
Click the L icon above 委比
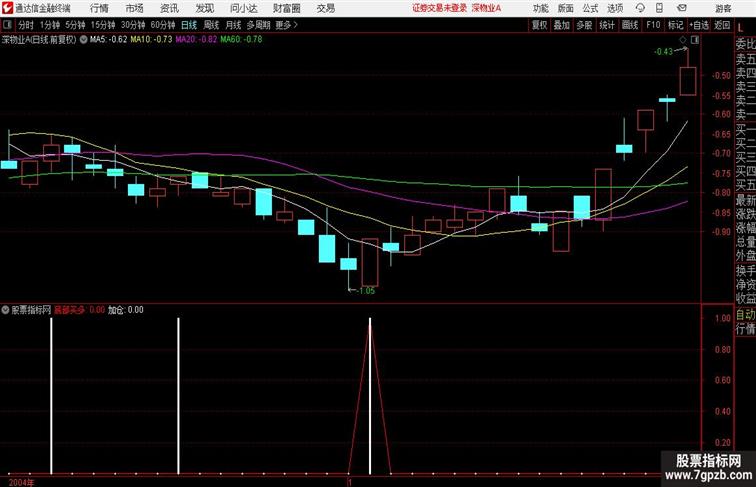click(x=741, y=28)
